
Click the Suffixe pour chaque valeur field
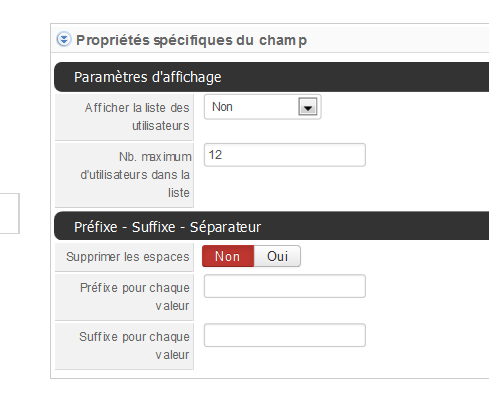click(285, 335)
